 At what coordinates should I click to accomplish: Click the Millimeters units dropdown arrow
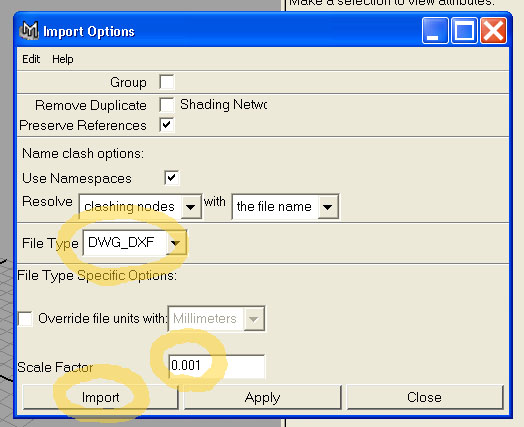(x=253, y=319)
